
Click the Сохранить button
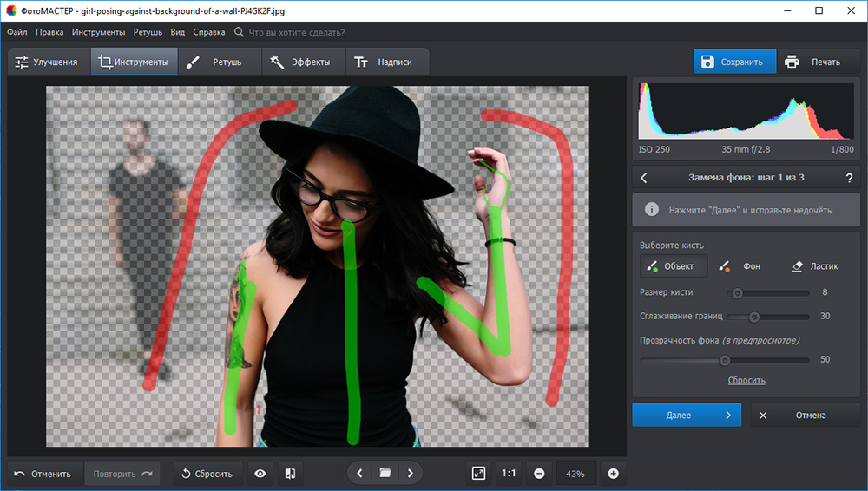(734, 62)
